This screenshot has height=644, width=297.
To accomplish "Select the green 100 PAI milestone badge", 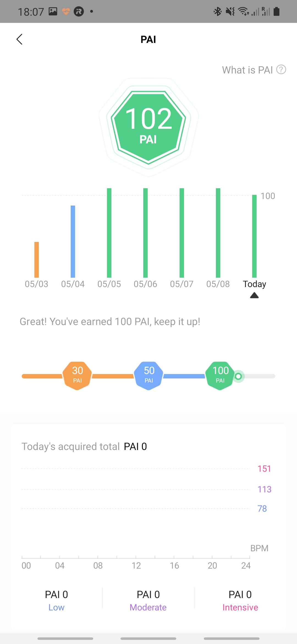I will point(220,376).
